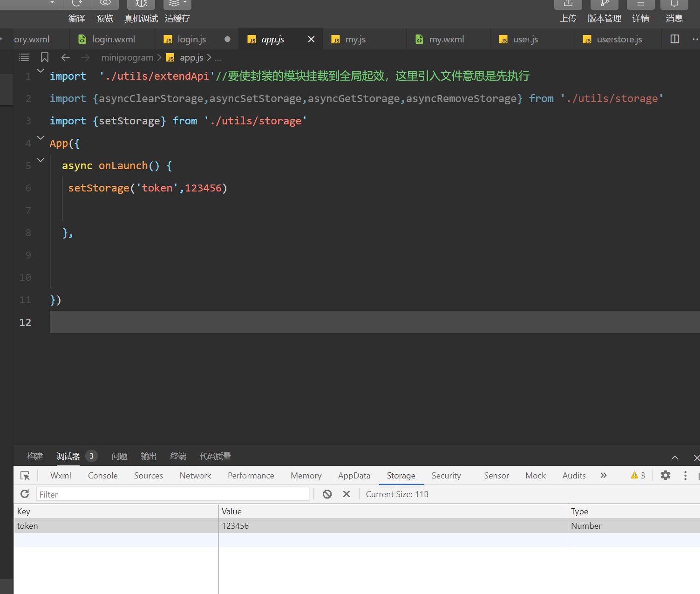The height and width of the screenshot is (594, 700).
Task: Navigate back with the left arrow
Action: click(66, 57)
